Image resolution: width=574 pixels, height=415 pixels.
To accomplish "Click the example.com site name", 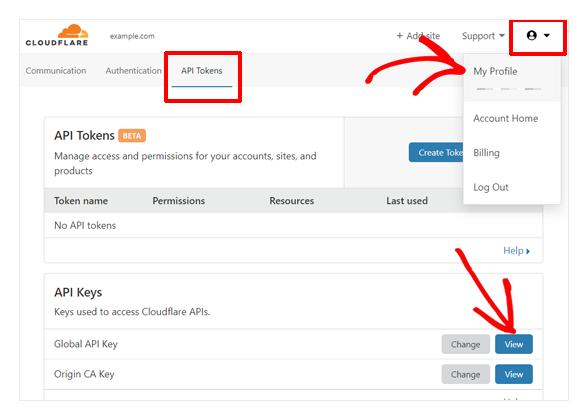I will [132, 36].
